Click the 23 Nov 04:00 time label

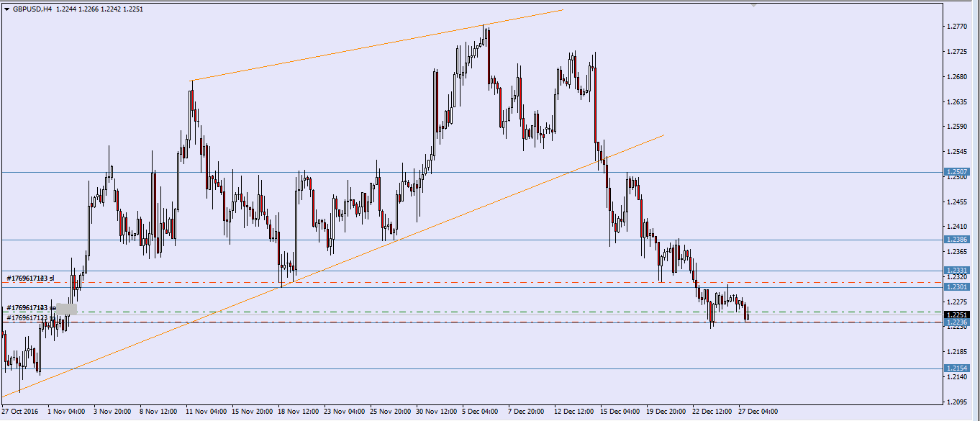[x=345, y=412]
